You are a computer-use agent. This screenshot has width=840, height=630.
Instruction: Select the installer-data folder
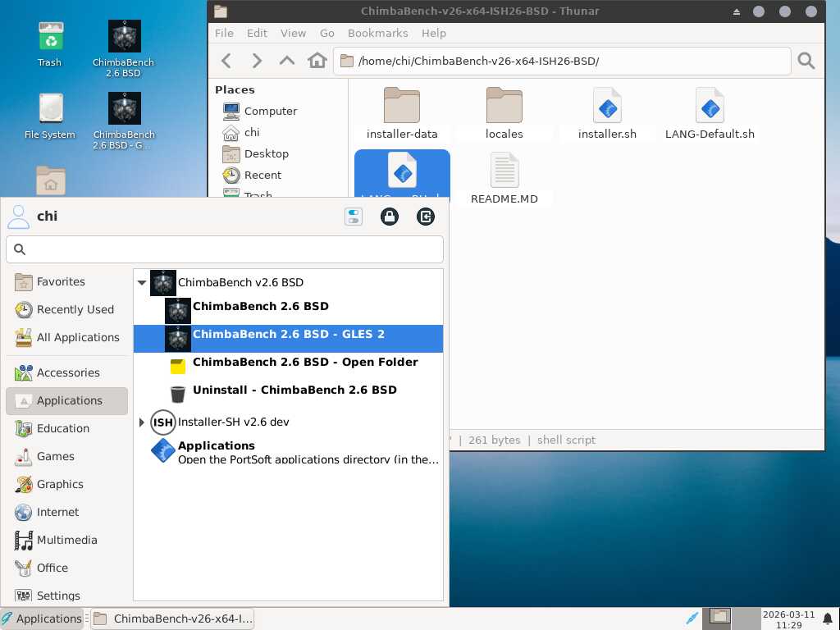click(402, 113)
